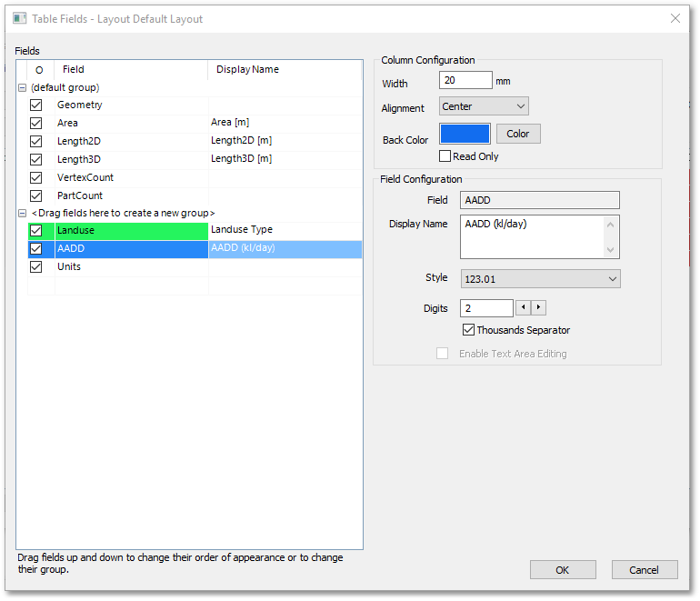Screen dimensions: 700x601
Task: Click the Display Name text area
Action: pos(540,237)
